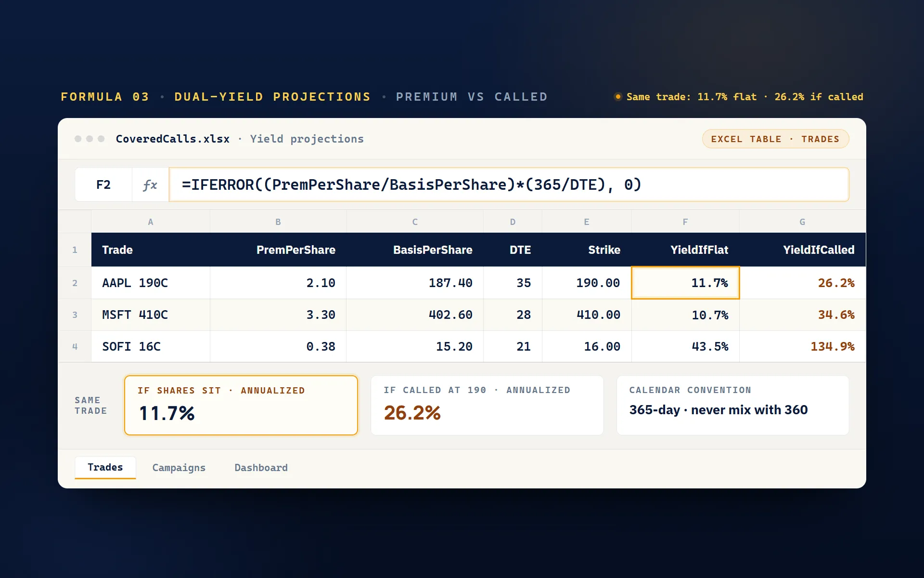This screenshot has height=578, width=924.
Task: Select the DTE cell showing 21
Action: pyautogui.click(x=513, y=346)
